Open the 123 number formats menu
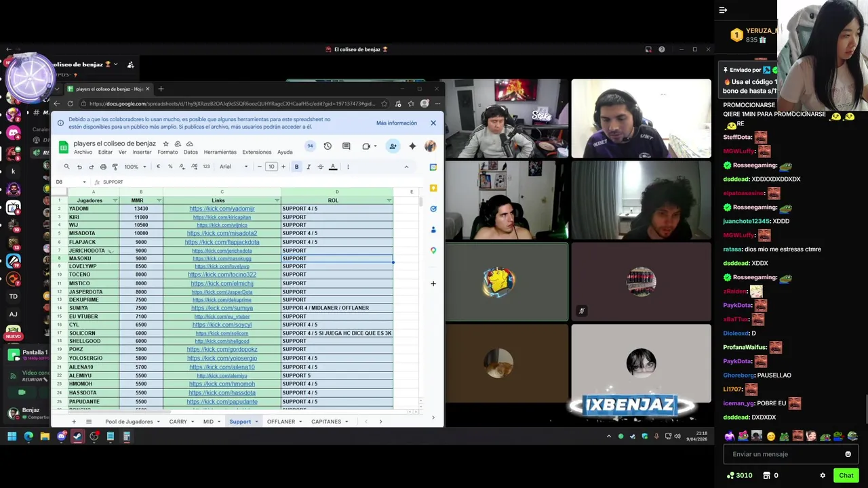The width and height of the screenshot is (868, 488). point(206,167)
